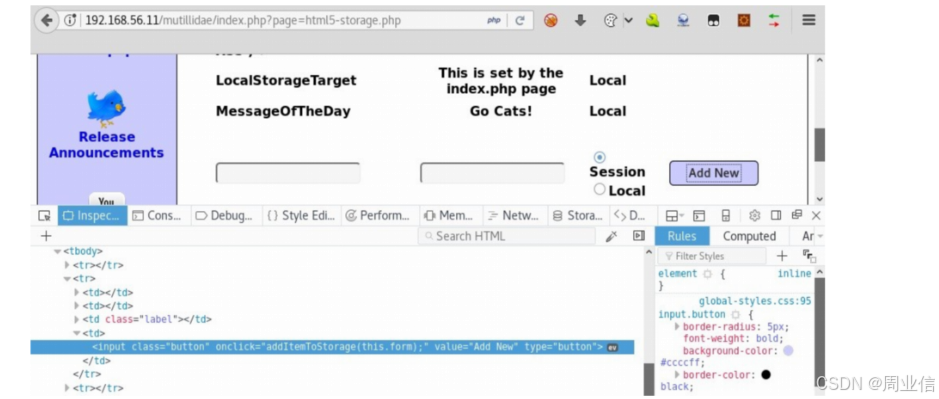Open the Storage tab
Screen dimensions: 939x399
[577, 216]
